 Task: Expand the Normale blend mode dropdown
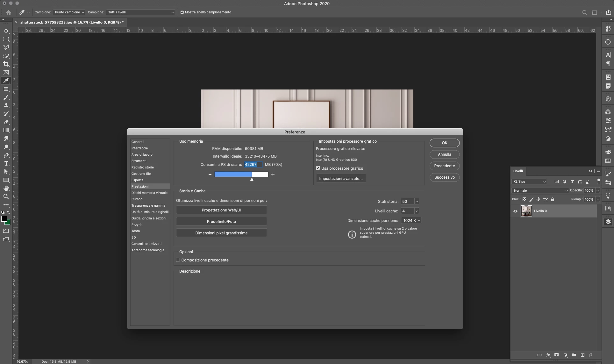pyautogui.click(x=540, y=190)
